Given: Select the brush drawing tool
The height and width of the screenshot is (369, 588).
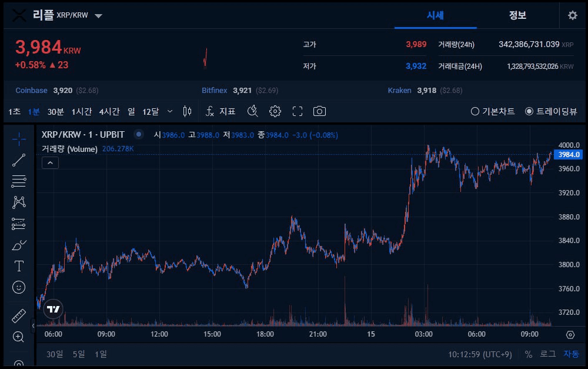Looking at the screenshot, I should pos(19,245).
